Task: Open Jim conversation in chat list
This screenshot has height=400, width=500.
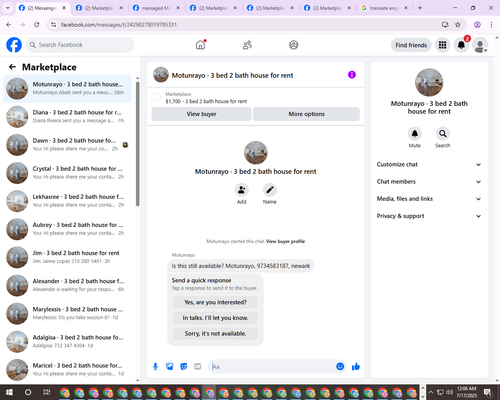Action: 67,257
